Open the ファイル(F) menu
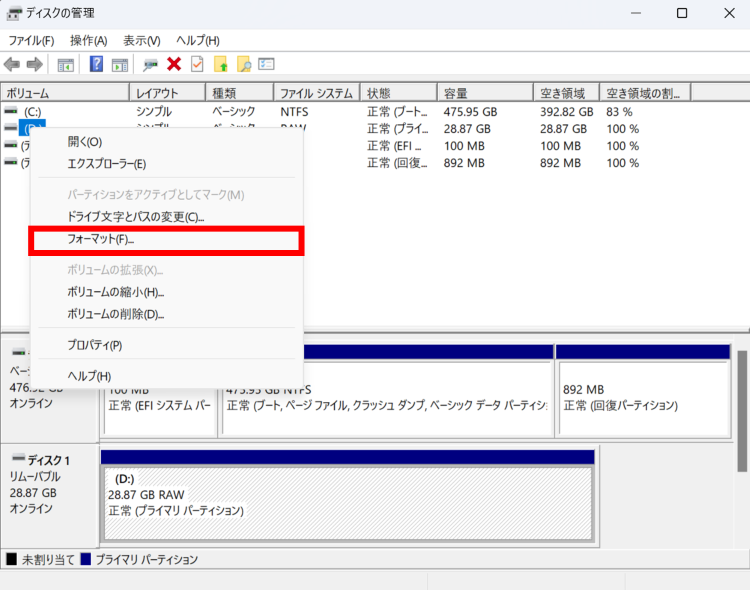 pos(31,41)
